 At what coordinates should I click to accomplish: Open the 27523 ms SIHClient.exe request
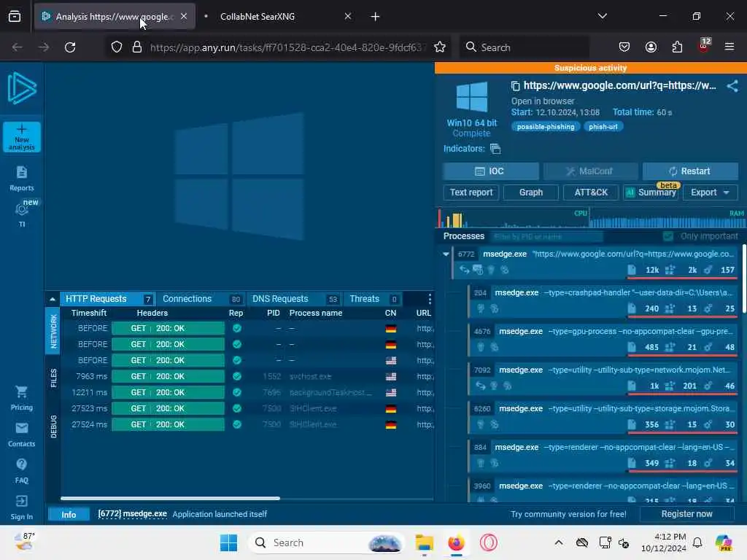pos(248,408)
